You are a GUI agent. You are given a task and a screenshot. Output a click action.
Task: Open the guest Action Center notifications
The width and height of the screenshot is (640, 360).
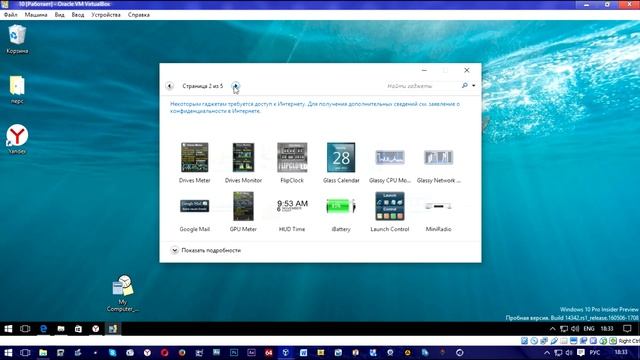coord(628,329)
